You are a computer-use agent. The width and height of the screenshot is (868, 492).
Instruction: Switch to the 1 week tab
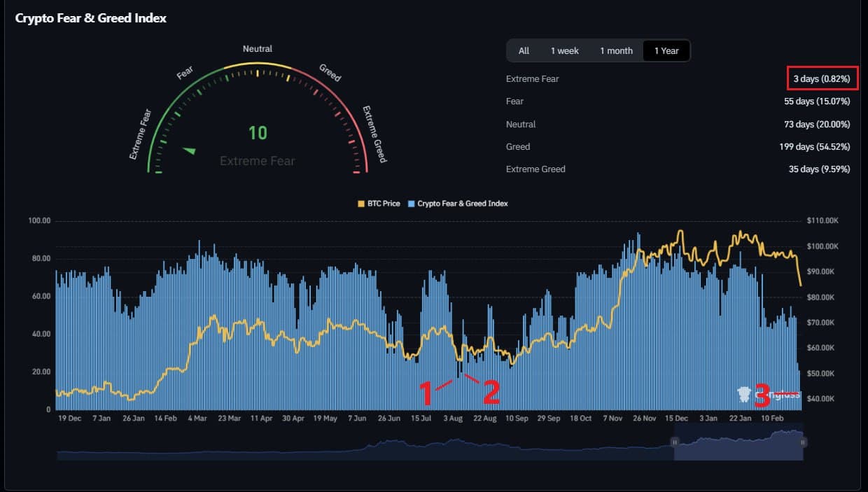pos(564,50)
